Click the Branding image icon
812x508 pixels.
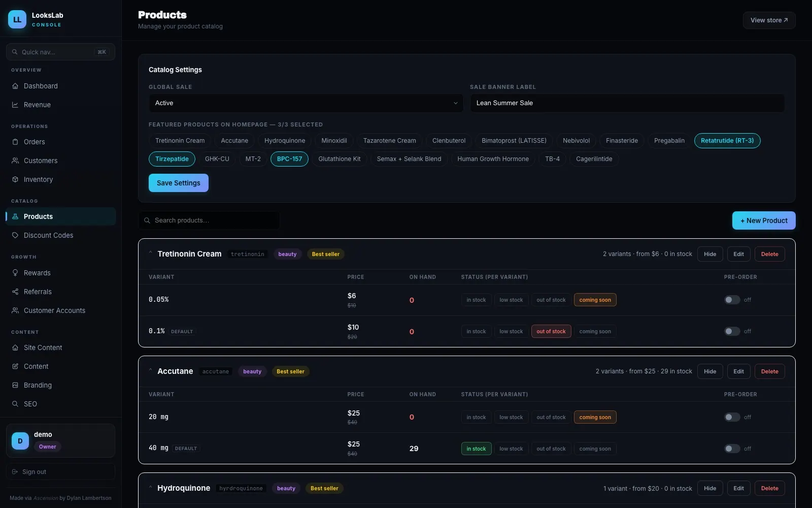click(15, 385)
